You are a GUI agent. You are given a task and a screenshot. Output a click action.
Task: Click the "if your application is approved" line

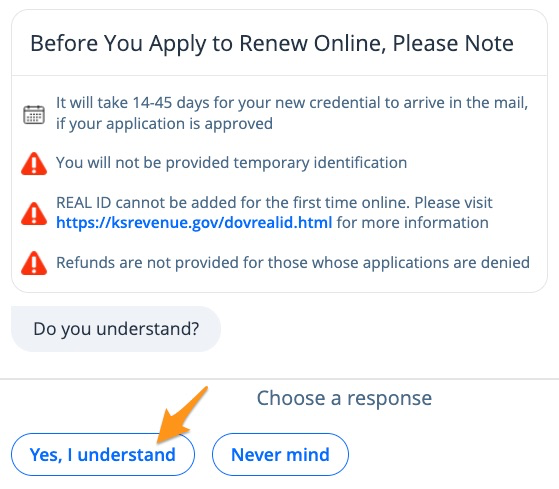164,124
